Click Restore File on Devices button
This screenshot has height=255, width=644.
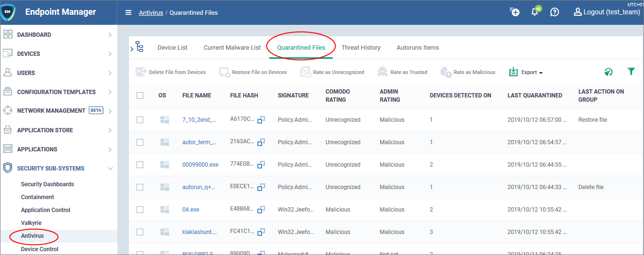tap(253, 72)
